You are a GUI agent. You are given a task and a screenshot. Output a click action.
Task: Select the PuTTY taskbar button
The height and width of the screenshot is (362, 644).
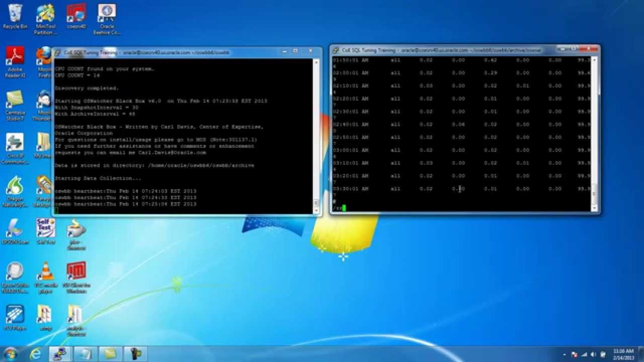(x=61, y=353)
